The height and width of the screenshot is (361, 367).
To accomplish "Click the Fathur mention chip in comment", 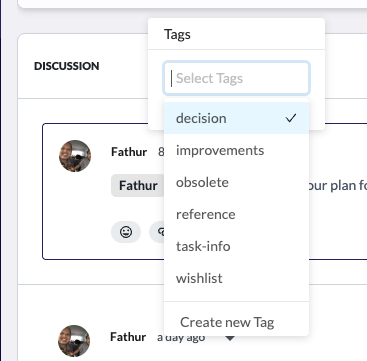I will (138, 185).
